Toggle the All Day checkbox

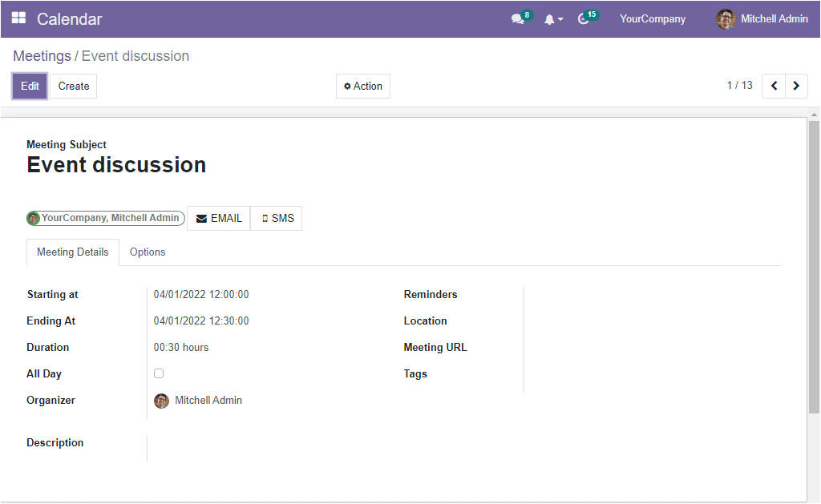(159, 373)
